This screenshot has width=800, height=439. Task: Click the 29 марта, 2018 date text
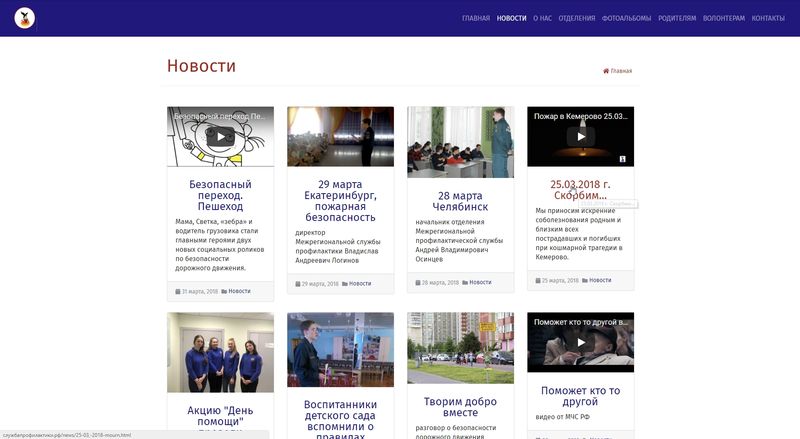320,284
